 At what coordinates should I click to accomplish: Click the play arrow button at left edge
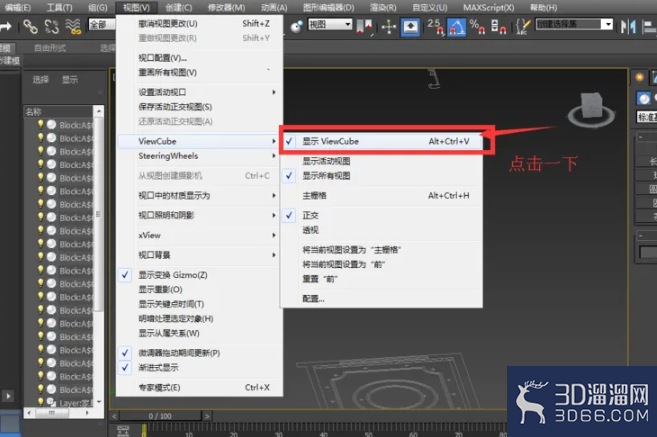point(8,396)
